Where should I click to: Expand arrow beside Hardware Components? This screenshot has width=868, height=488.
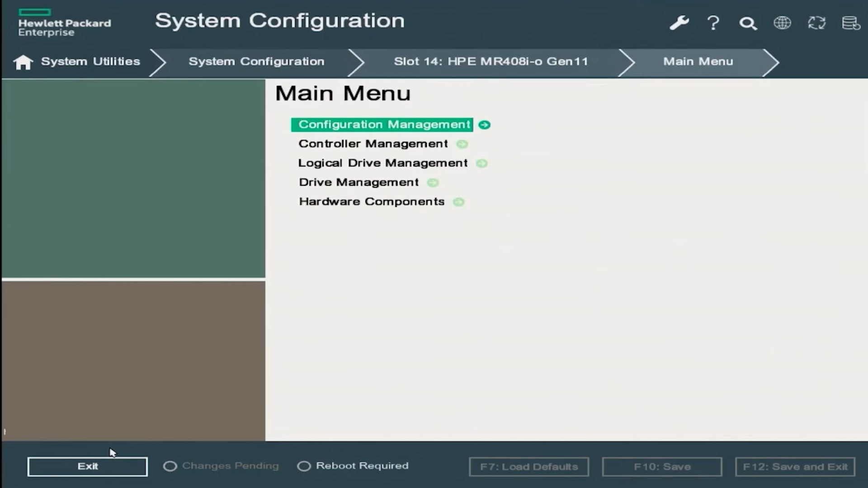pos(458,202)
